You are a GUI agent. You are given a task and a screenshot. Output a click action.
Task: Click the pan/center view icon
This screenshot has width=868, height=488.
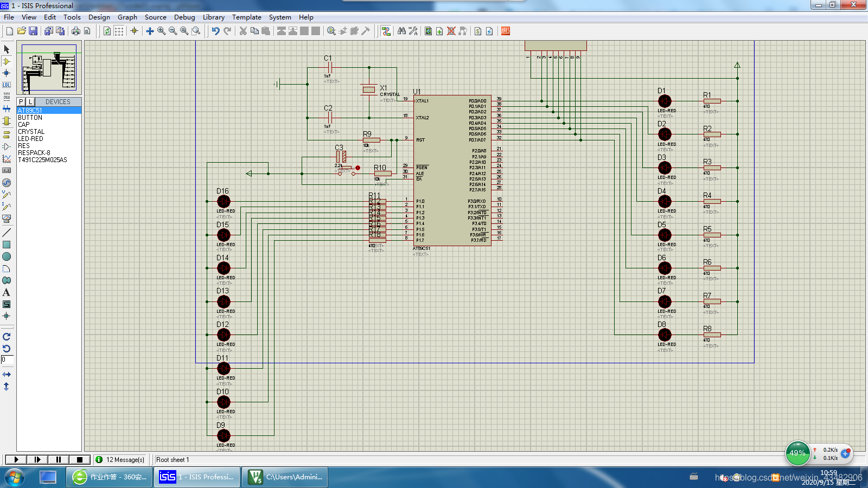(x=150, y=31)
